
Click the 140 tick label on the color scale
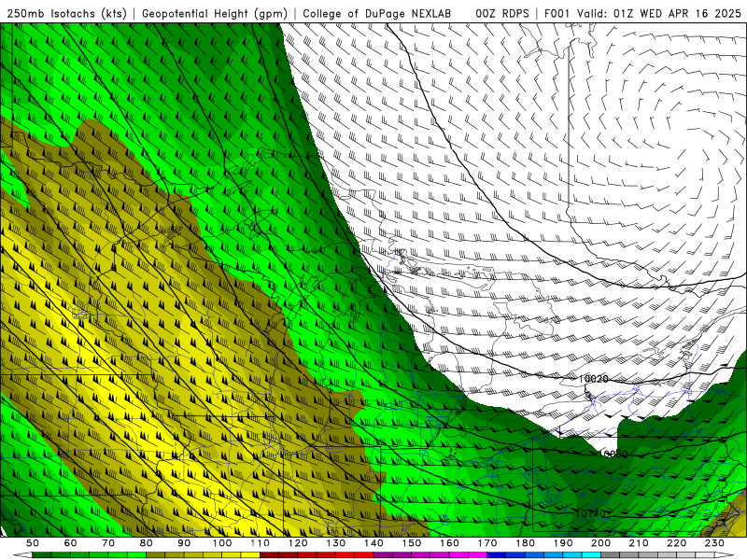pyautogui.click(x=373, y=543)
